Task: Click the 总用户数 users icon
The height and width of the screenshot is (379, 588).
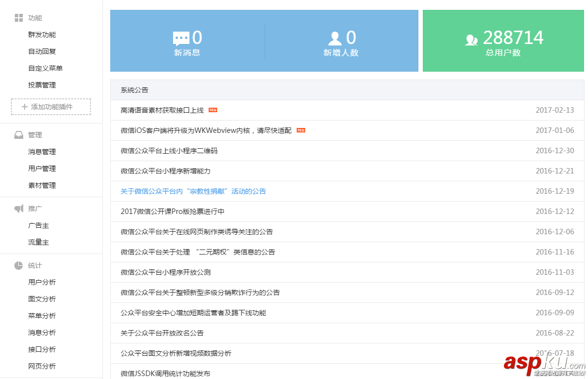Action: [x=471, y=40]
